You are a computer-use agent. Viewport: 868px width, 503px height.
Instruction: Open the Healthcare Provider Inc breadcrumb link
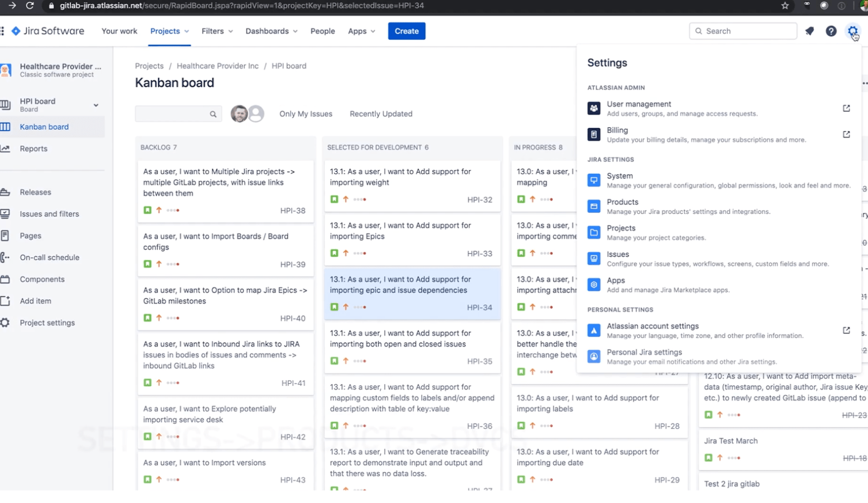tap(217, 66)
